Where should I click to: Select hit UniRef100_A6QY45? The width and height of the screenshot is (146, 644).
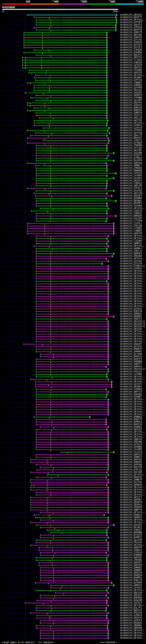(131, 233)
